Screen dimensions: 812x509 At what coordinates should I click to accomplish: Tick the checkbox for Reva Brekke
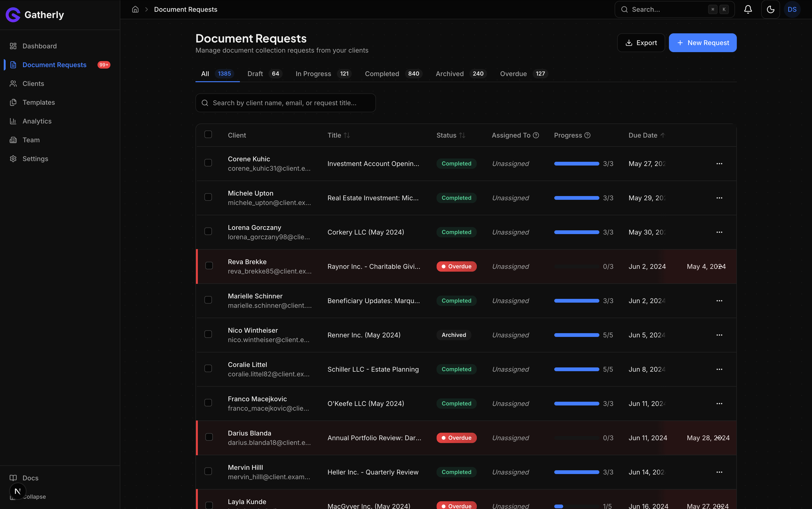(209, 266)
